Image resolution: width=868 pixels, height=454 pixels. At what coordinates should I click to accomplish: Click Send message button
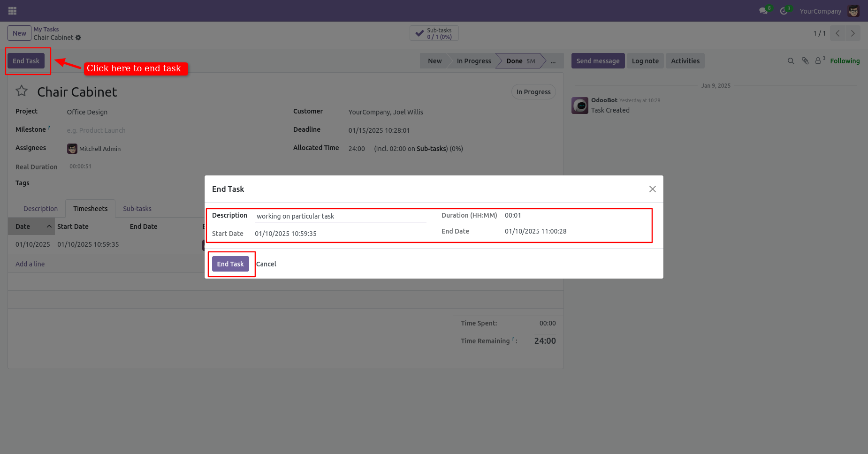point(598,61)
